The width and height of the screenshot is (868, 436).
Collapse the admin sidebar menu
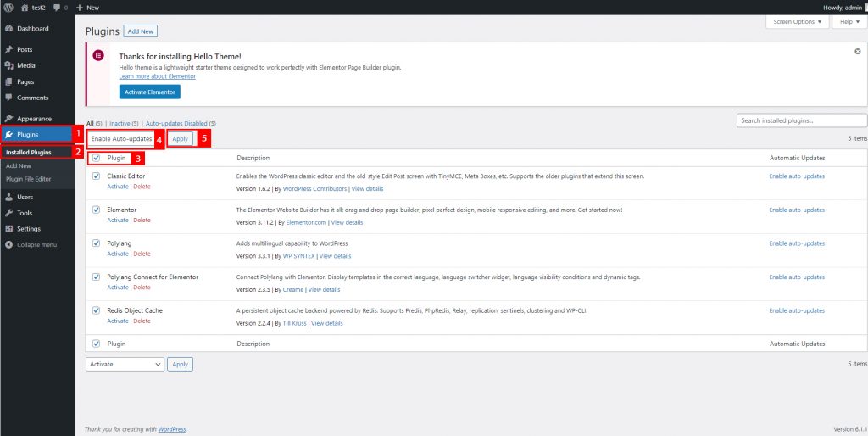pos(36,245)
